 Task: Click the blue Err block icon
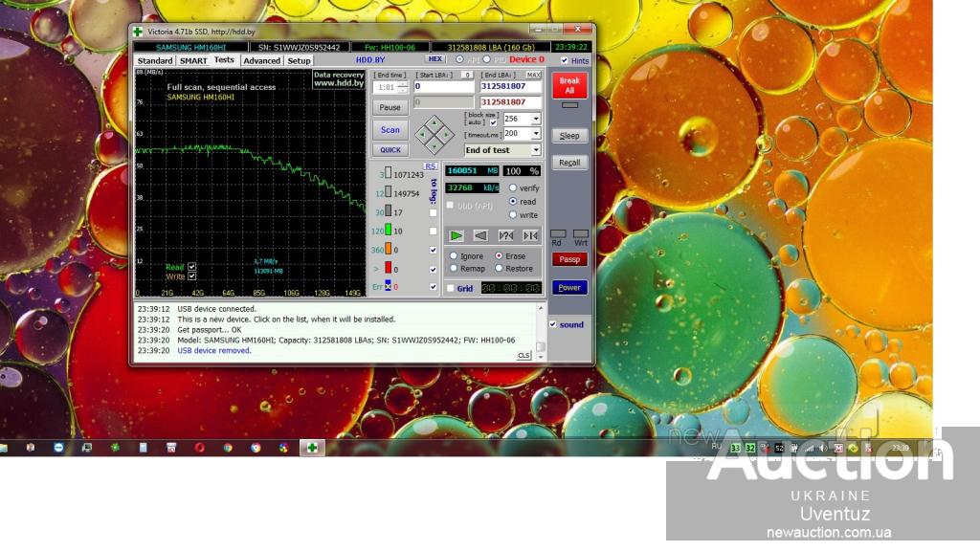(x=388, y=286)
